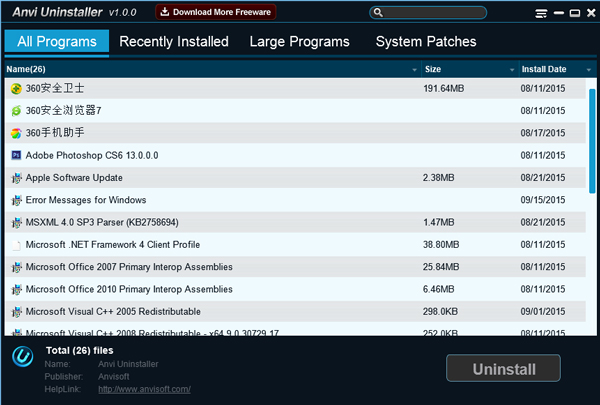Screen dimensions: 600x405
Task: Click the 360安全浏览器7 program icon
Action: pos(16,111)
